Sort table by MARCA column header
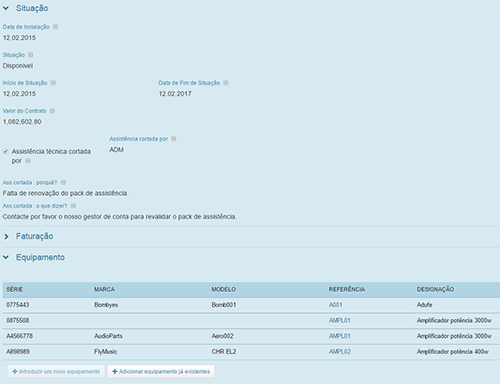 click(x=104, y=289)
